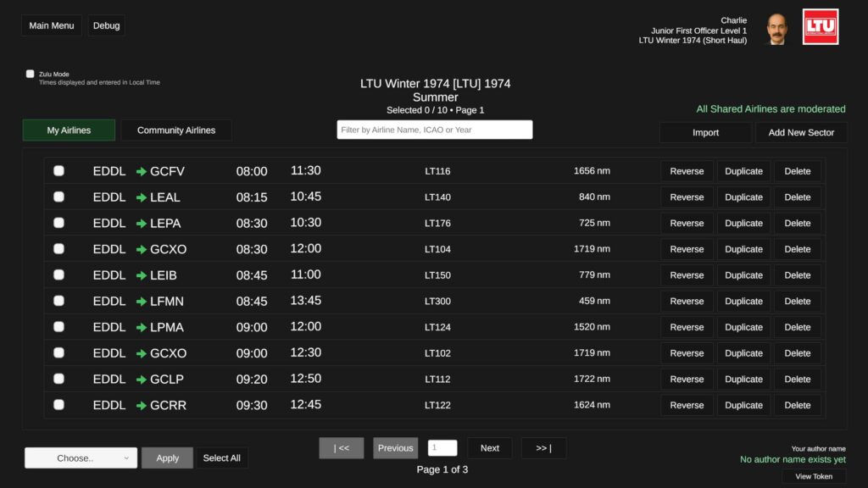This screenshot has width=868, height=488.
Task: Click the green arrow in the GCRR row
Action: tap(142, 406)
